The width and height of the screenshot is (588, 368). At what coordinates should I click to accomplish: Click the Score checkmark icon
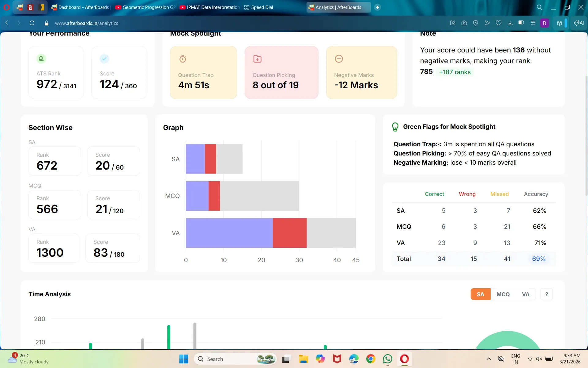pos(104,59)
